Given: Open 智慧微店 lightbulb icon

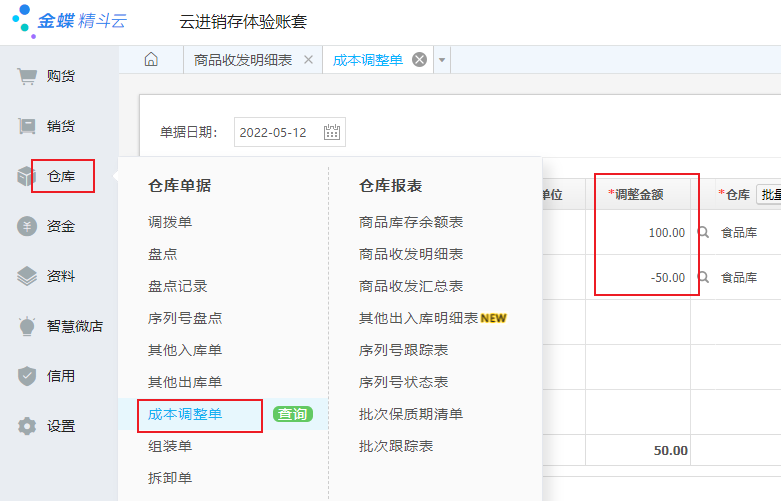Looking at the screenshot, I should [x=27, y=326].
